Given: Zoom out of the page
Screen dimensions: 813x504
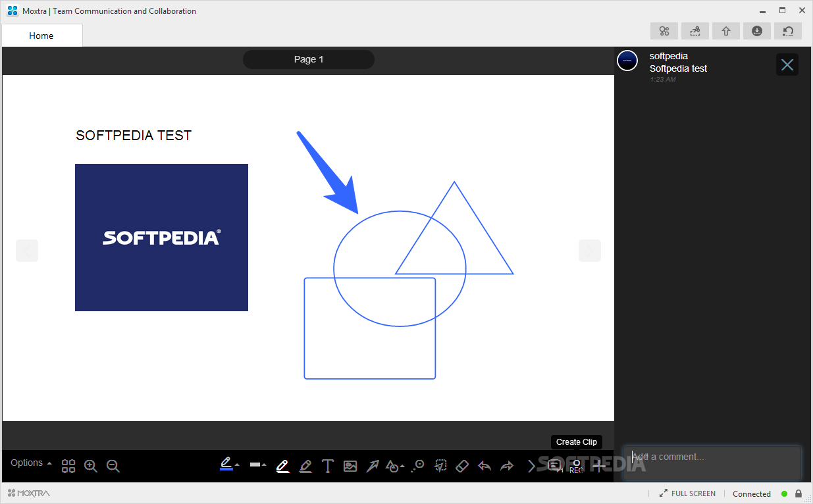Looking at the screenshot, I should tap(113, 466).
